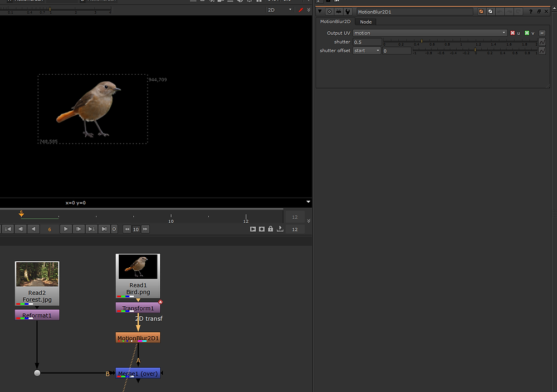The image size is (557, 392).
Task: Click the viewer connection icon in properties
Action: [x=339, y=11]
